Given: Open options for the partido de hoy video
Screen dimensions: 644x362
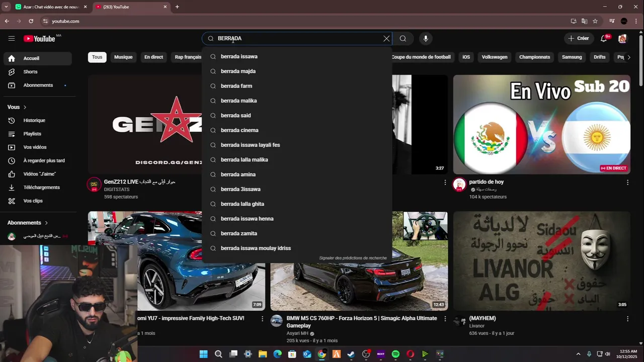Looking at the screenshot, I should 627,182.
